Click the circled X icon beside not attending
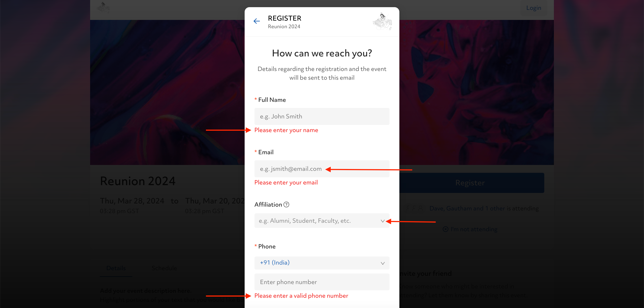644x308 pixels. (445, 229)
